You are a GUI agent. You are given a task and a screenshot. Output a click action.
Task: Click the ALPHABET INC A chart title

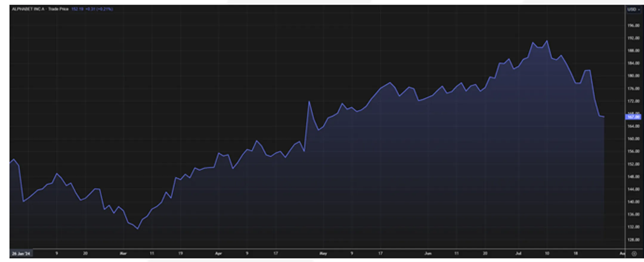coord(28,9)
